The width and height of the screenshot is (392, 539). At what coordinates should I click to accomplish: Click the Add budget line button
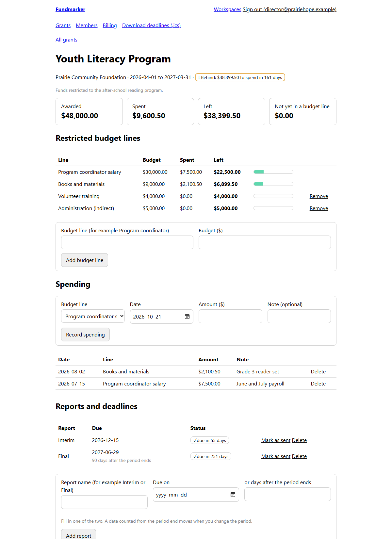85,260
